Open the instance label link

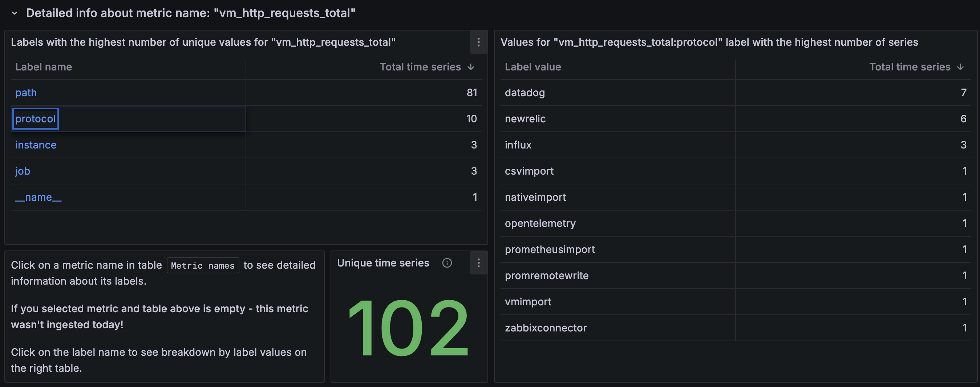tap(36, 145)
